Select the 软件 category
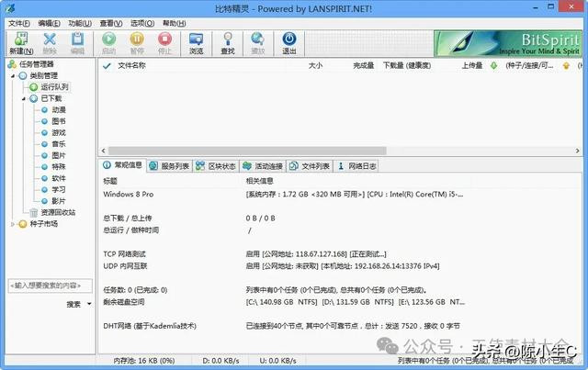The width and height of the screenshot is (588, 370). click(x=59, y=178)
